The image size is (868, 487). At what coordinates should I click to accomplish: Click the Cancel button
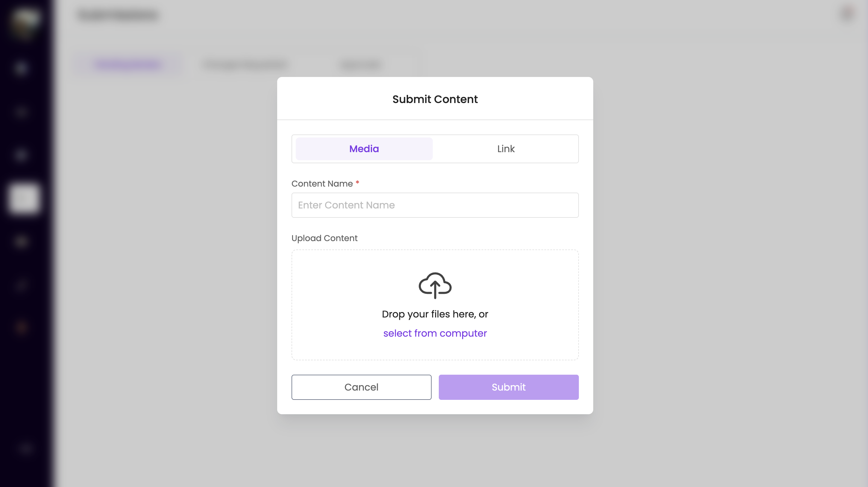361,387
